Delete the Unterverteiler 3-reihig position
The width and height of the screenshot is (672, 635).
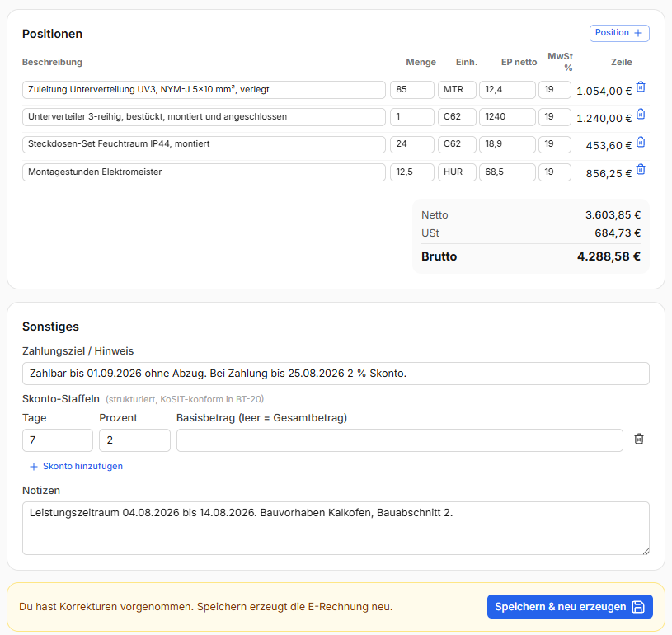pos(641,115)
